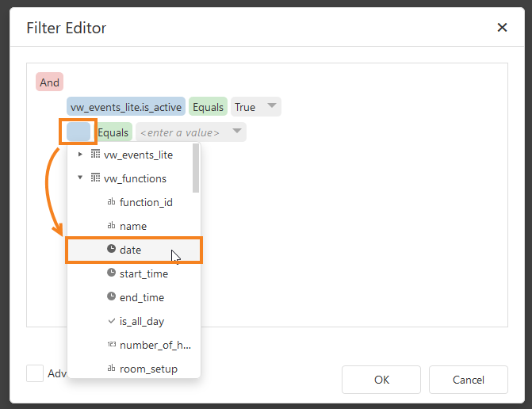Click the clock icon beside date
532x409 pixels.
(x=111, y=249)
